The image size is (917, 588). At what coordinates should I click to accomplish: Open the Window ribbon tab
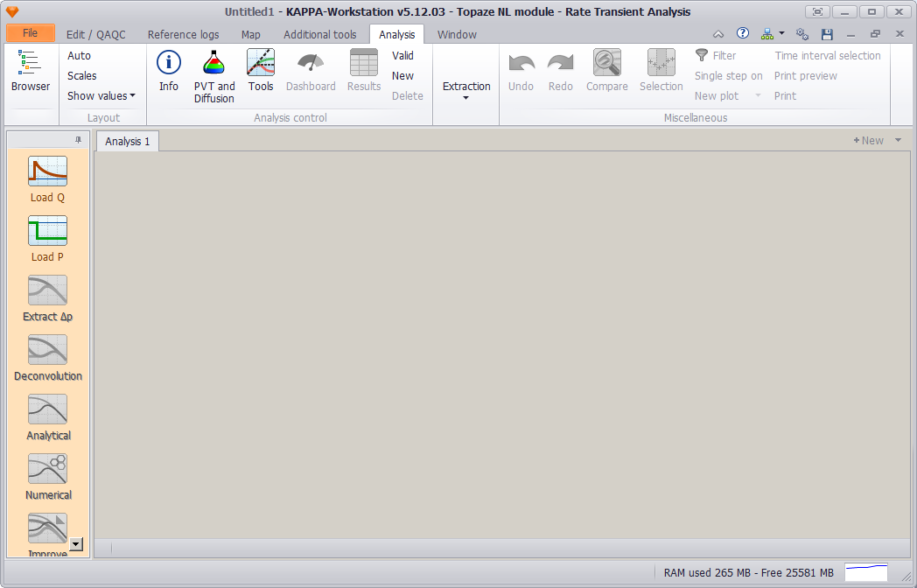pyautogui.click(x=458, y=34)
